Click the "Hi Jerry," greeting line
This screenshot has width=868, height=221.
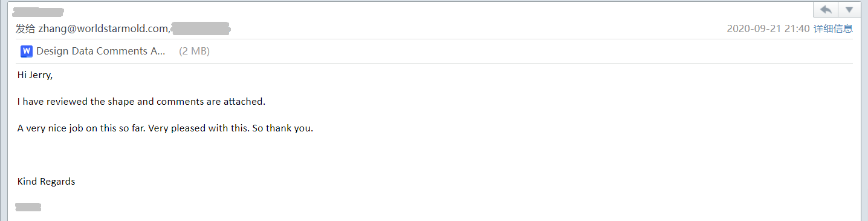tap(35, 75)
